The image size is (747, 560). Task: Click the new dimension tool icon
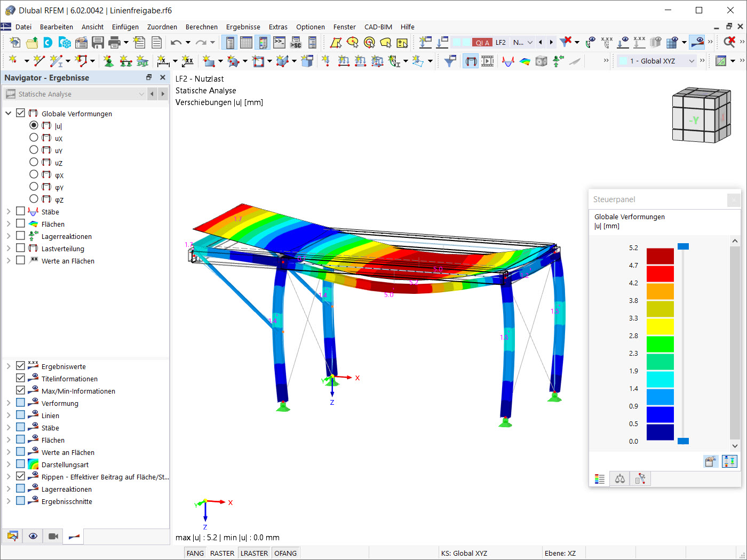(163, 61)
